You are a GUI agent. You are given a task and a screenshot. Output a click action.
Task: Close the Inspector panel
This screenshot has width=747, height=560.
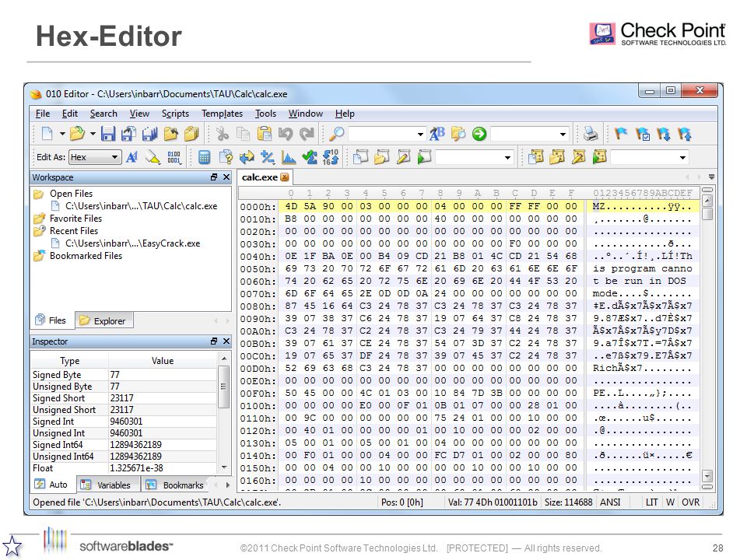(226, 341)
